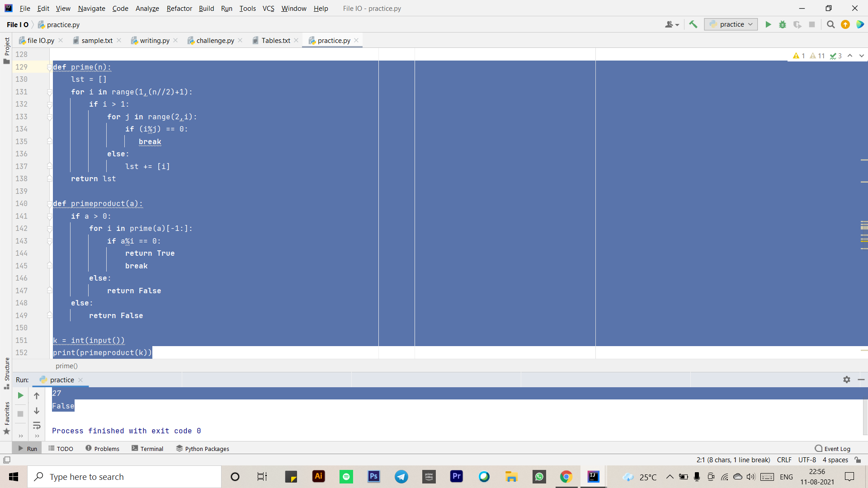The width and height of the screenshot is (868, 488).
Task: Launch Chrome from the taskbar
Action: coord(566,477)
